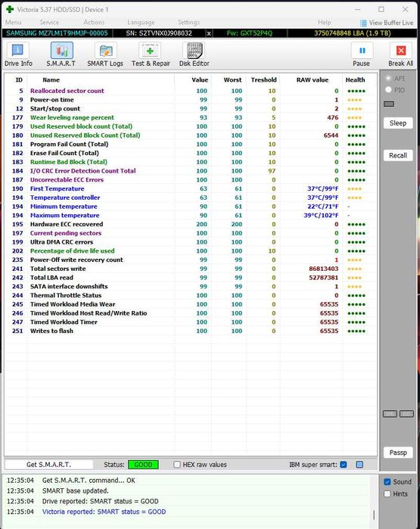Click the Sleep button
420x529 pixels.
[x=398, y=123]
